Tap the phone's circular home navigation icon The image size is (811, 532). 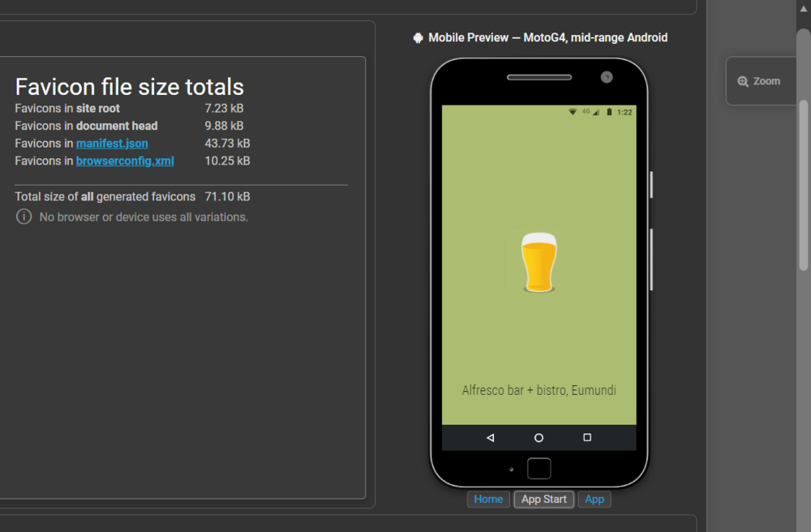click(x=539, y=438)
